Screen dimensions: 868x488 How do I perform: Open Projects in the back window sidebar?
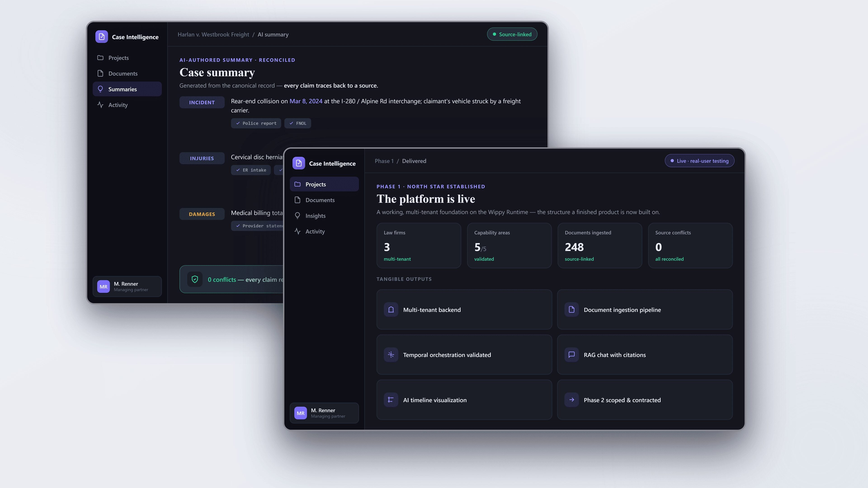pyautogui.click(x=127, y=58)
